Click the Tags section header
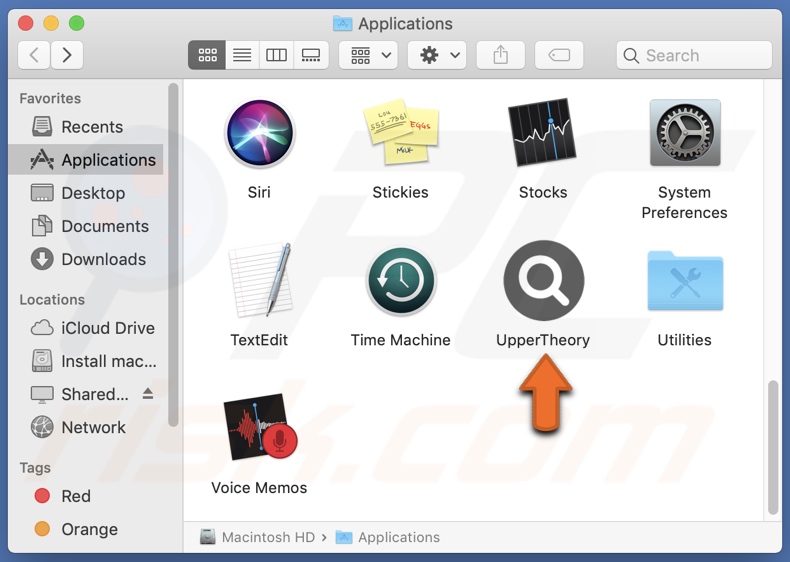790x562 pixels. [35, 468]
